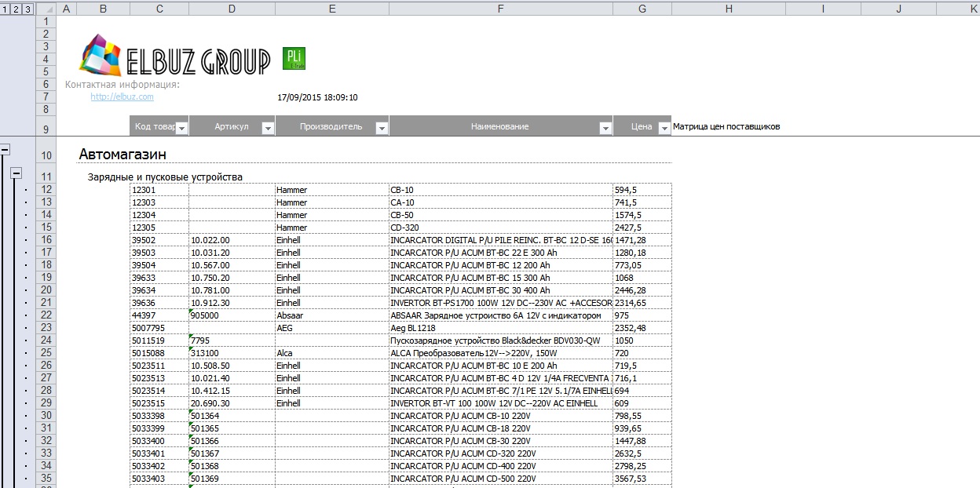Open the Производитель filter dropdown
The width and height of the screenshot is (980, 488).
pos(382,127)
